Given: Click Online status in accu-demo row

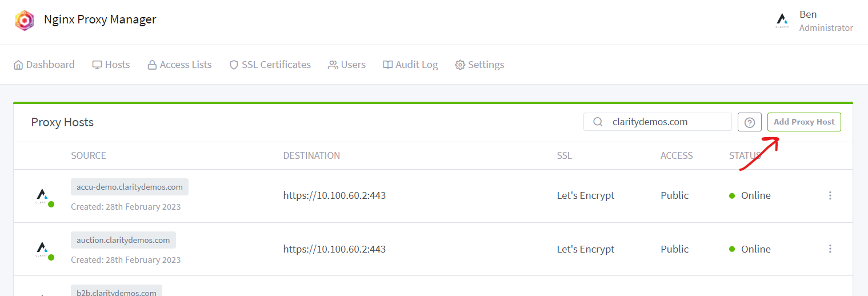Looking at the screenshot, I should pos(750,195).
